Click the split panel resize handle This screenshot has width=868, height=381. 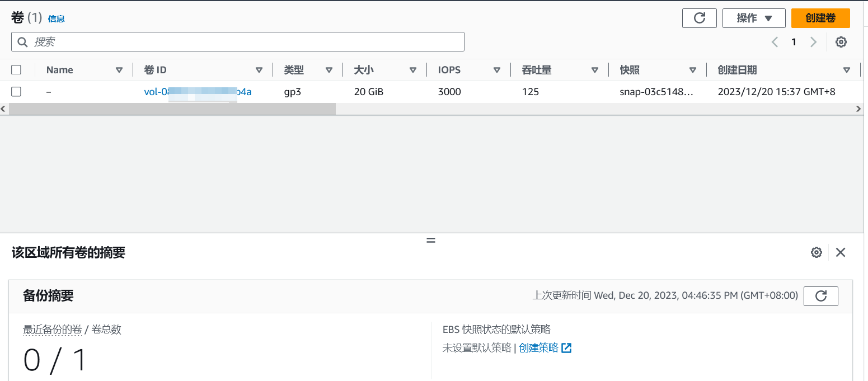pos(431,240)
